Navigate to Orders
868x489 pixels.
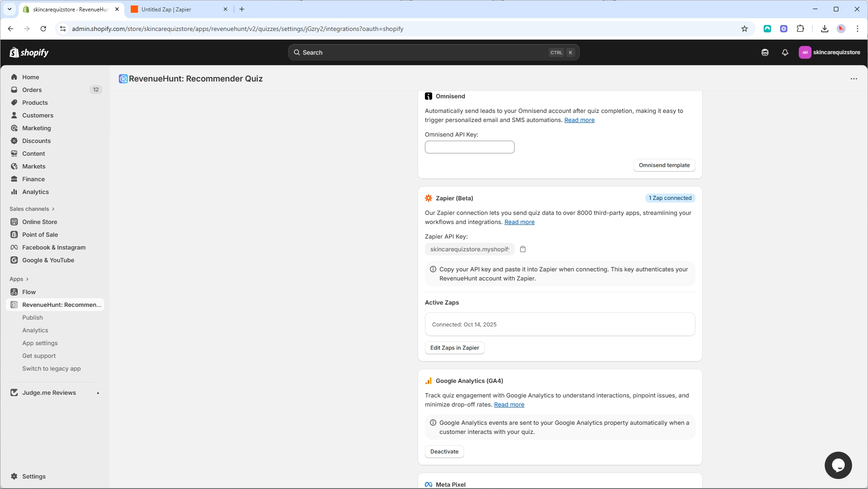(x=32, y=90)
